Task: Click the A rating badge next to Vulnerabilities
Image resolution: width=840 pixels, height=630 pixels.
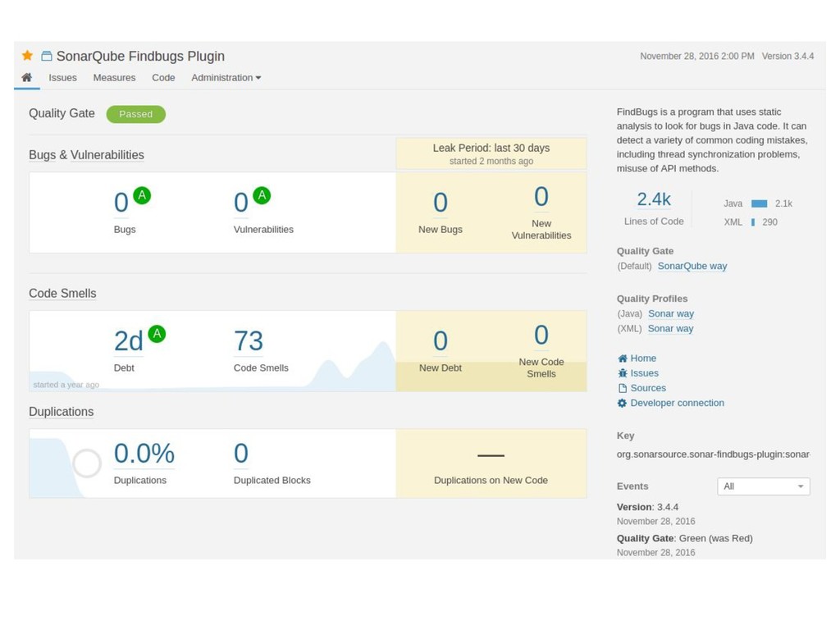Action: (262, 195)
